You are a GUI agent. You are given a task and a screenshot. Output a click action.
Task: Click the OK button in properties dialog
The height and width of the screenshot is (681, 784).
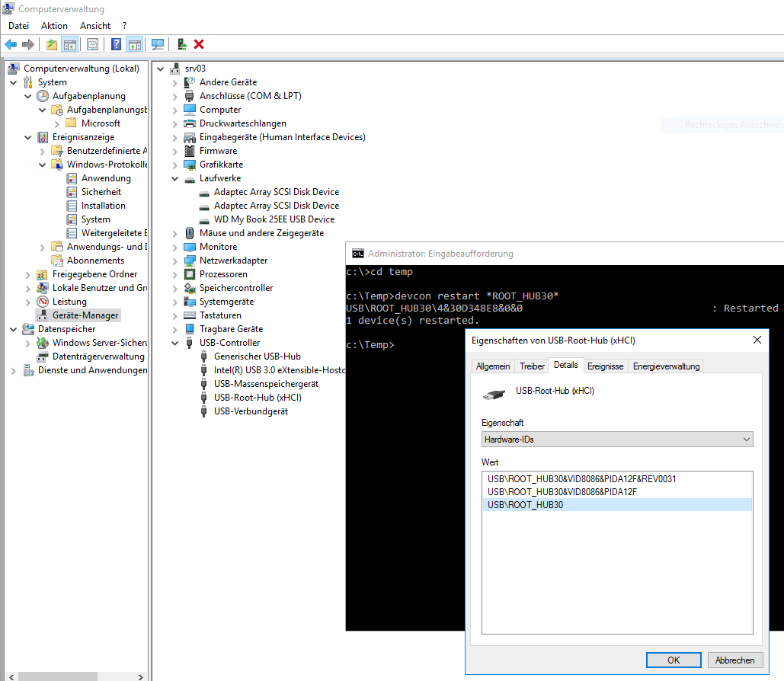click(x=674, y=660)
